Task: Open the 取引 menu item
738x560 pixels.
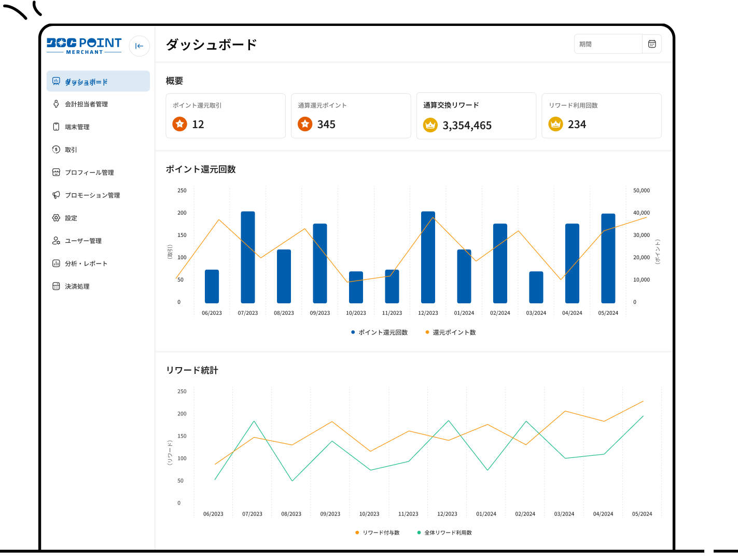Action: [x=71, y=150]
